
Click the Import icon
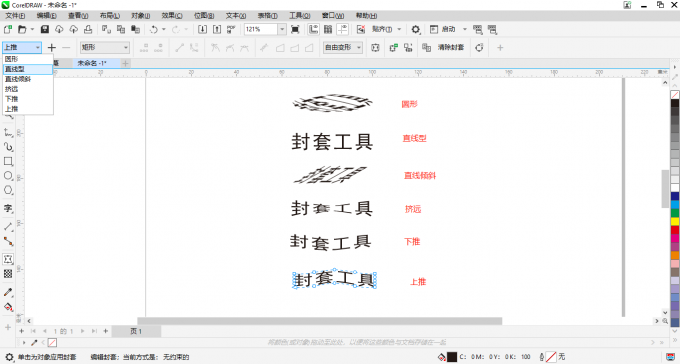coord(203,30)
